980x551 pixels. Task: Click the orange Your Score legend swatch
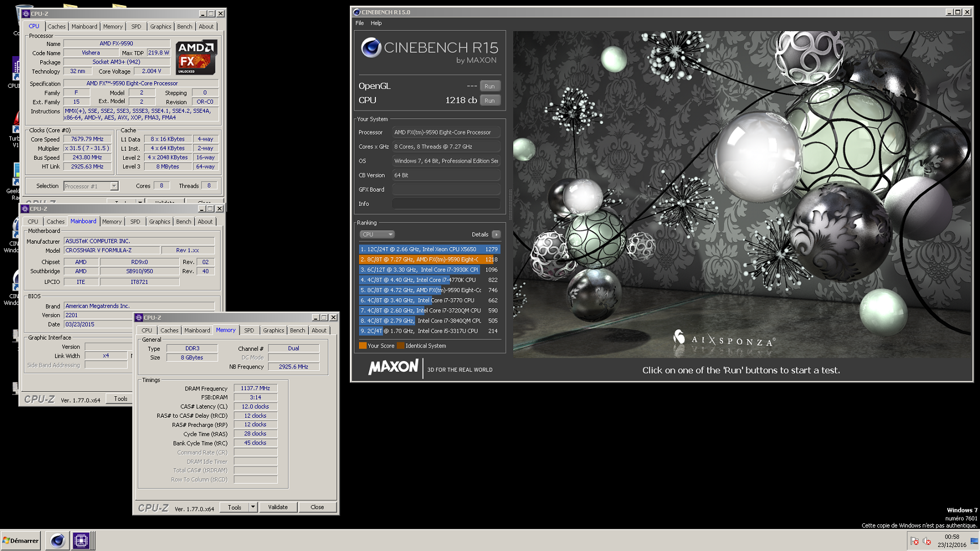[362, 346]
